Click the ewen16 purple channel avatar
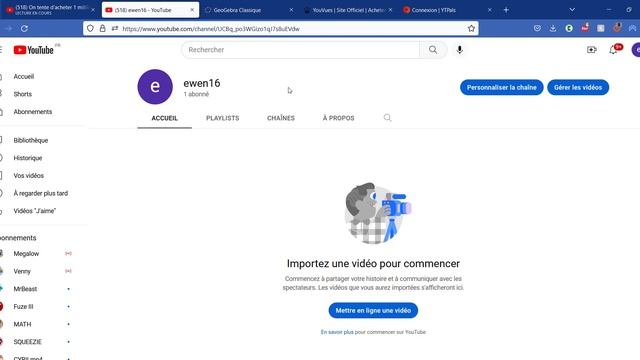Viewport: 640px width, 360px height. click(x=155, y=87)
